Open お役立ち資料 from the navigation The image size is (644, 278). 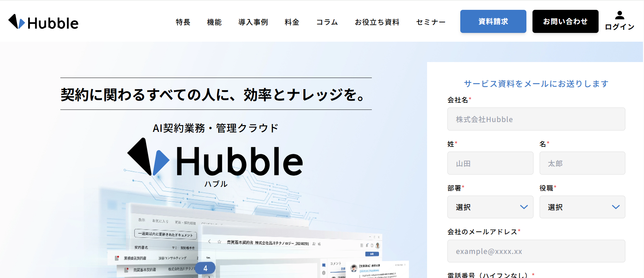[x=377, y=22]
